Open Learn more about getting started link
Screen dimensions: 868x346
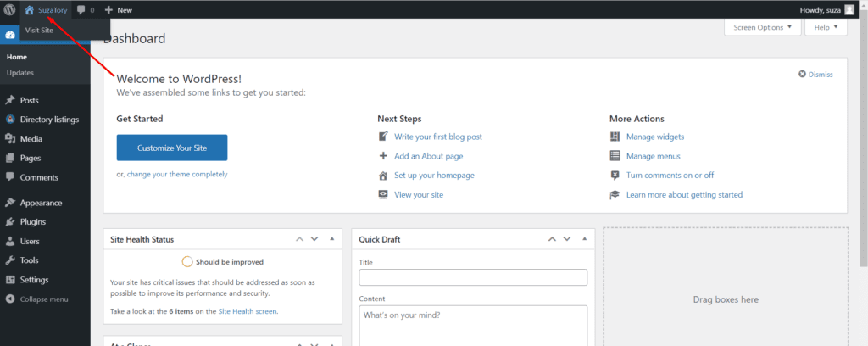click(684, 195)
